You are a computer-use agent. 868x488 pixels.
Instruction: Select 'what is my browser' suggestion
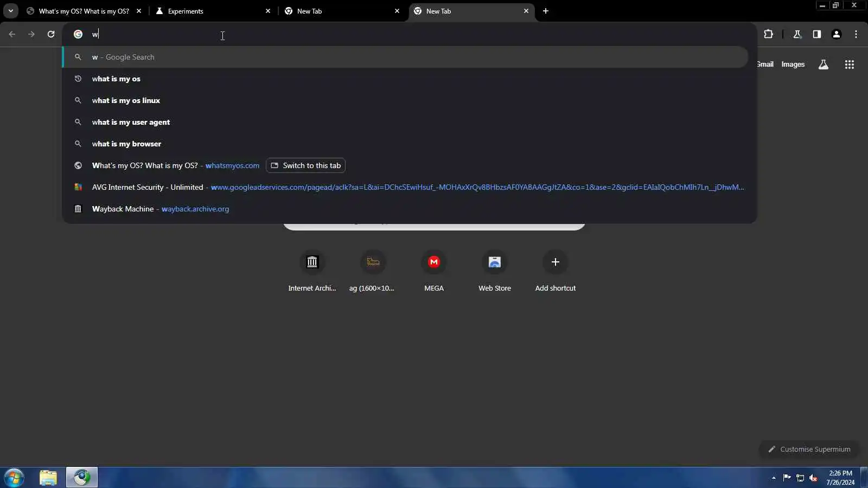(x=405, y=144)
